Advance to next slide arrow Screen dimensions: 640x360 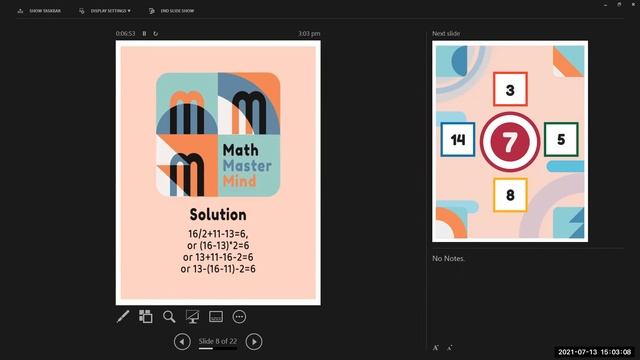[254, 342]
